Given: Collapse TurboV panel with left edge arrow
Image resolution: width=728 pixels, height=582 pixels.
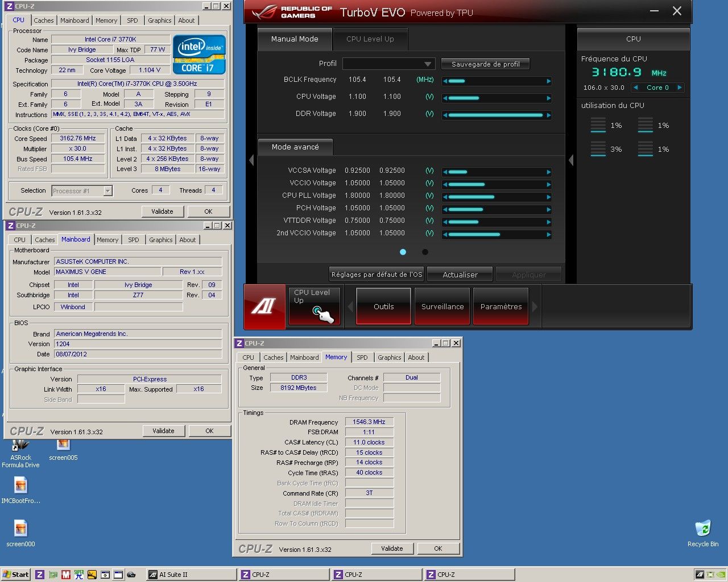Looking at the screenshot, I should tap(251, 160).
